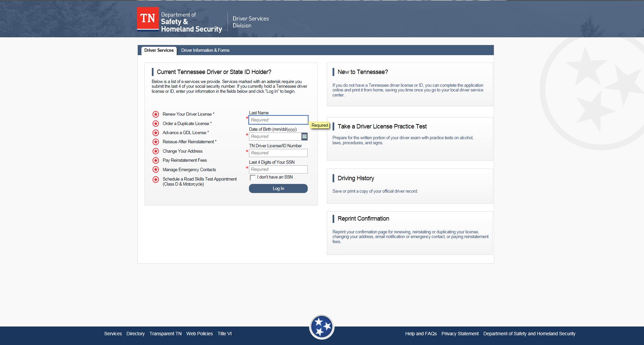The width and height of the screenshot is (644, 345).
Task: Click the Last 4 Digits of SSN field
Action: (x=278, y=169)
